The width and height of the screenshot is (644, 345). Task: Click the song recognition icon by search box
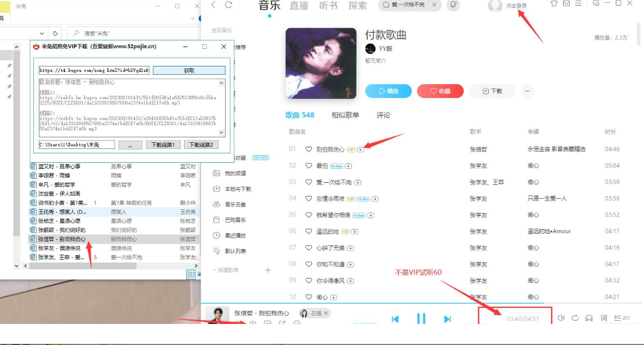pyautogui.click(x=453, y=5)
